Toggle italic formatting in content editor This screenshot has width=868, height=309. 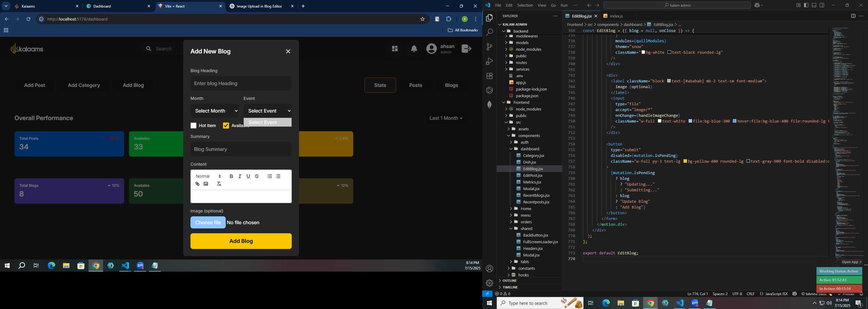pyautogui.click(x=240, y=176)
